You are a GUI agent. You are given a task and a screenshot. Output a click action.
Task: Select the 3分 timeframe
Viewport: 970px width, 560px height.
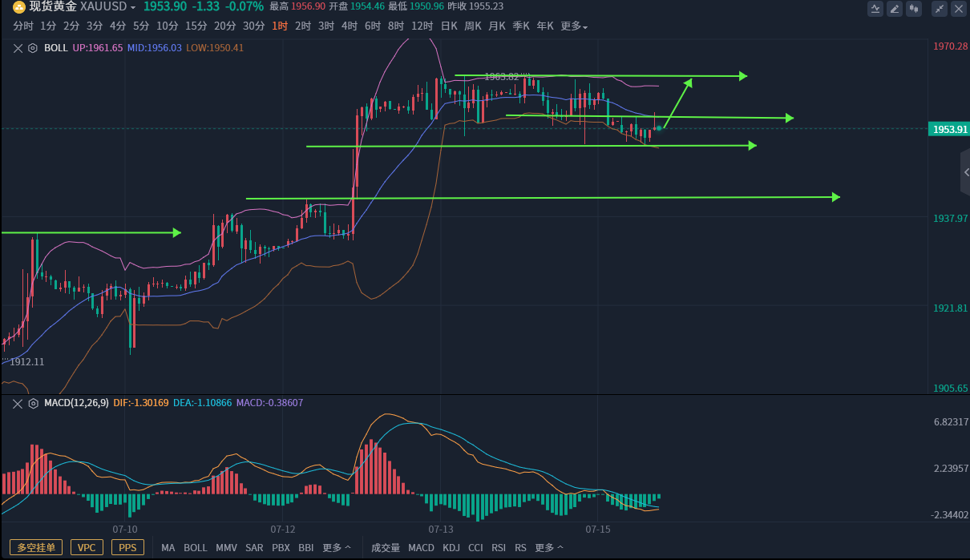95,26
